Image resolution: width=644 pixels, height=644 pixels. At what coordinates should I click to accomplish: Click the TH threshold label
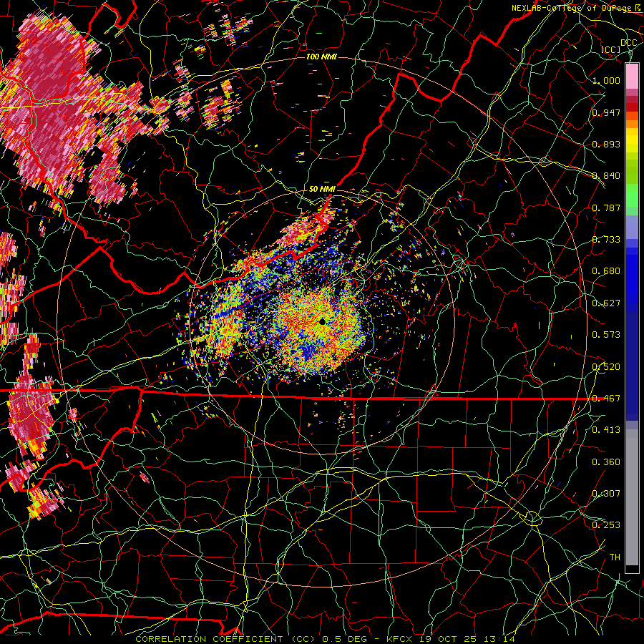615,557
